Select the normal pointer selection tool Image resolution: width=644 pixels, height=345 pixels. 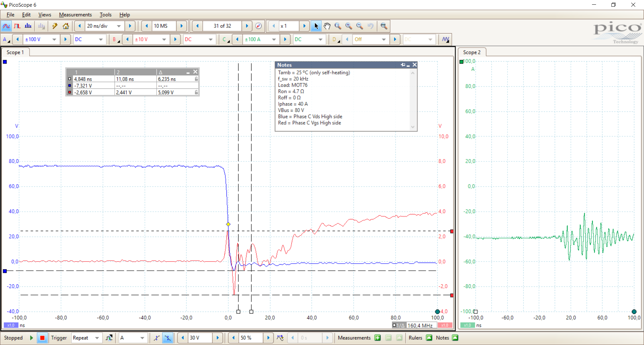tap(316, 26)
